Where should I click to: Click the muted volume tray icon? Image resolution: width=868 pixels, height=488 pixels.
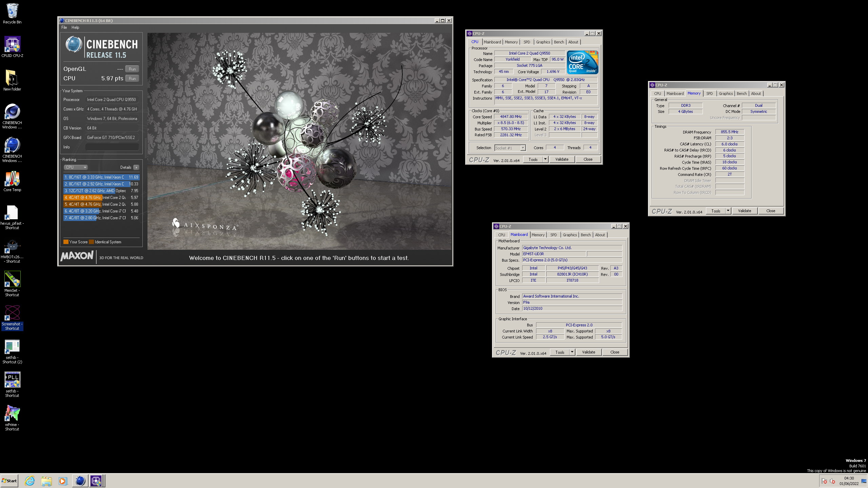pos(832,481)
